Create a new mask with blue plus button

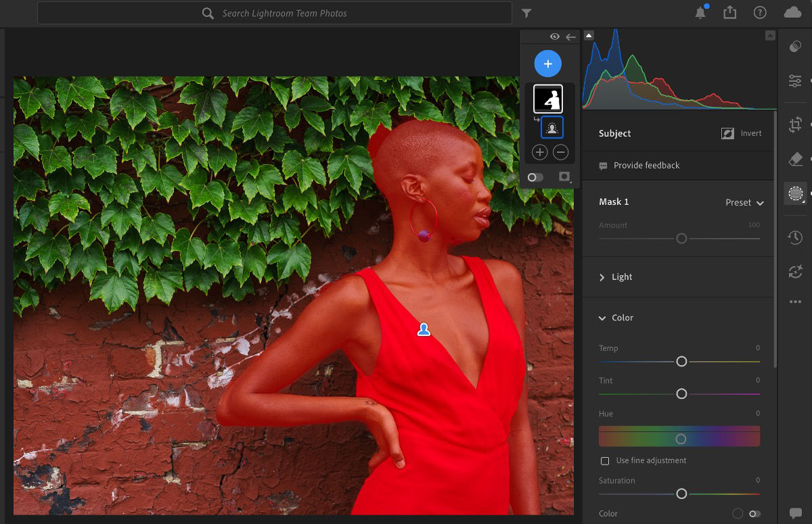(548, 63)
